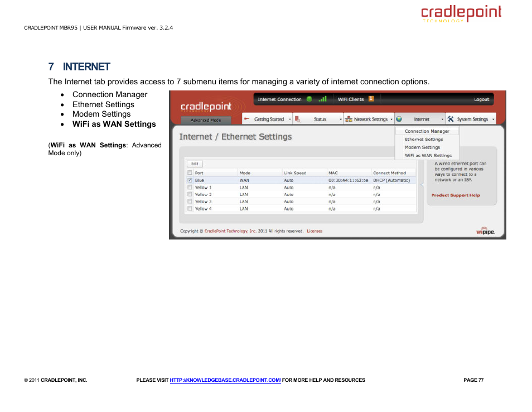Open the Product Support Help link
532x412 pixels.
[x=455, y=195]
